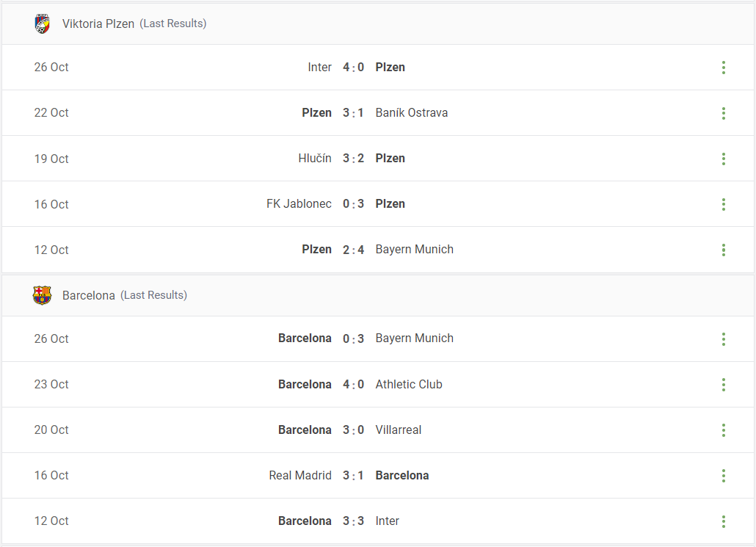Open three-dot menu for Barcelona vs Villarreal
The image size is (756, 547).
pyautogui.click(x=723, y=430)
